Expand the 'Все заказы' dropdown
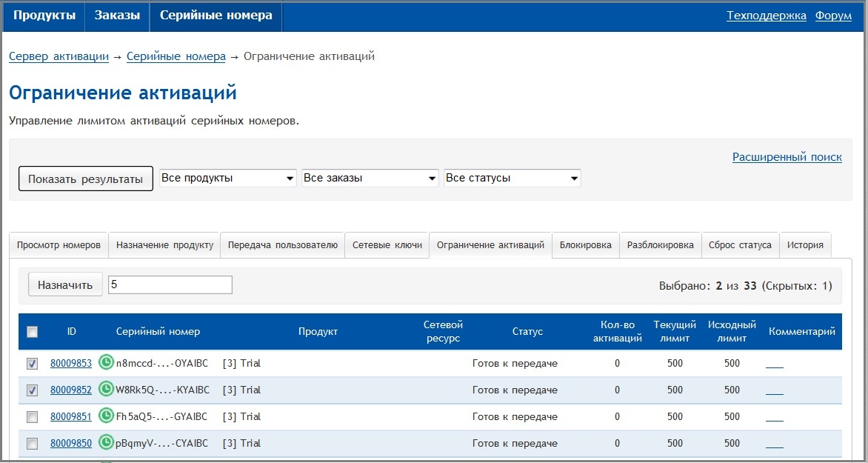Screen dimensions: 868x463 370,179
